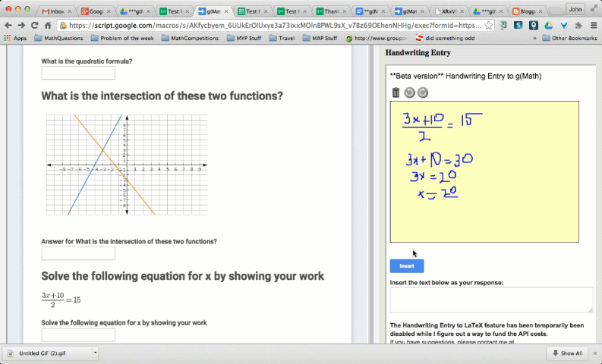Close the Blogger tab

[541, 11]
